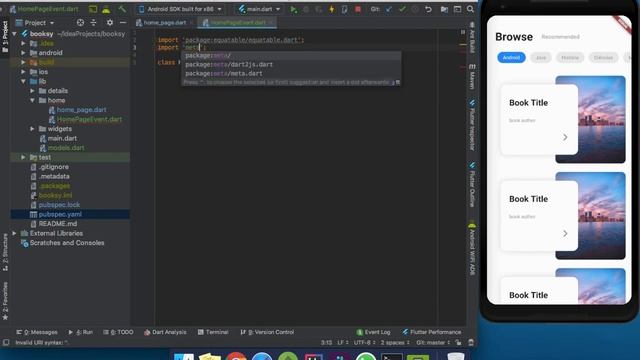Open Project panel settings gear
Screen dimensions: 640x360
(x=110, y=23)
